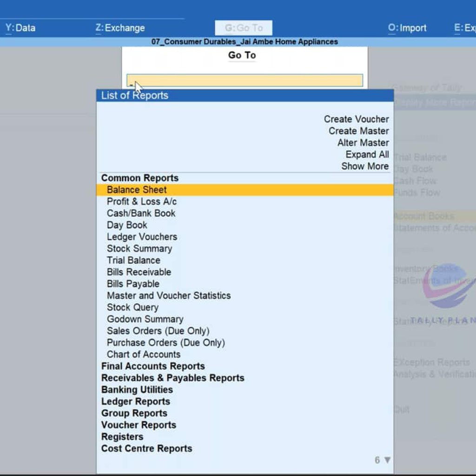Open the Profit & Loss A/c report
This screenshot has width=476, height=476.
pos(142,201)
